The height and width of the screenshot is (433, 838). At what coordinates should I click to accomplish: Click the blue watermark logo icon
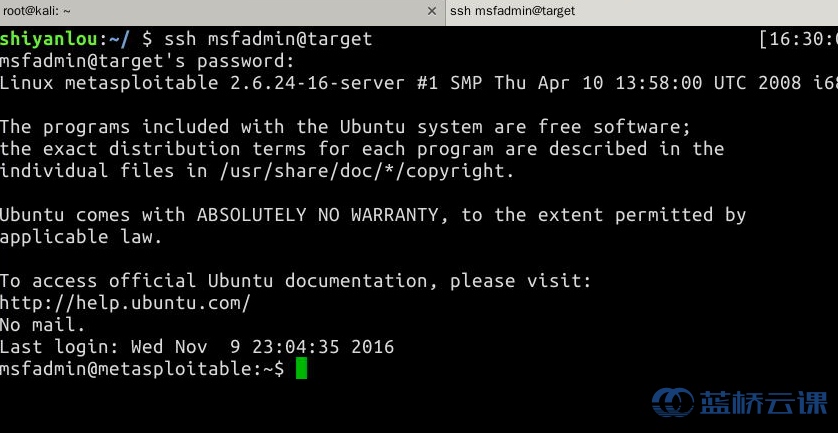coord(672,401)
